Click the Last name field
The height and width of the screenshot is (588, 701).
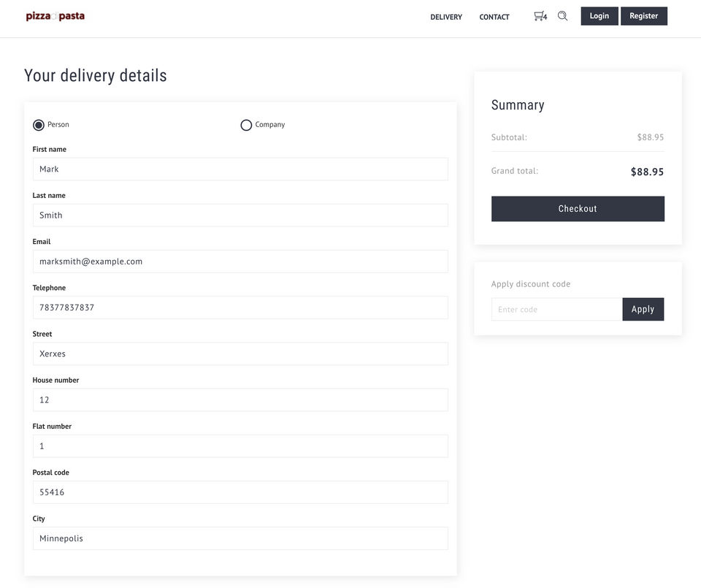point(240,215)
